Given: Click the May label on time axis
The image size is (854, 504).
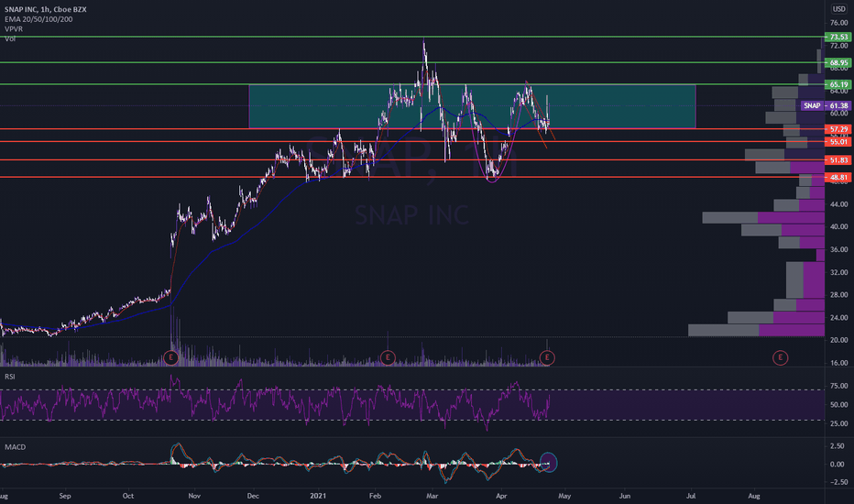Looking at the screenshot, I should pyautogui.click(x=564, y=496).
